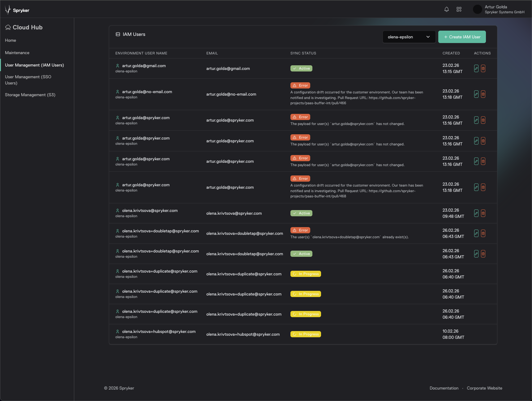
Task: Open the apps grid icon
Action: 459,9
